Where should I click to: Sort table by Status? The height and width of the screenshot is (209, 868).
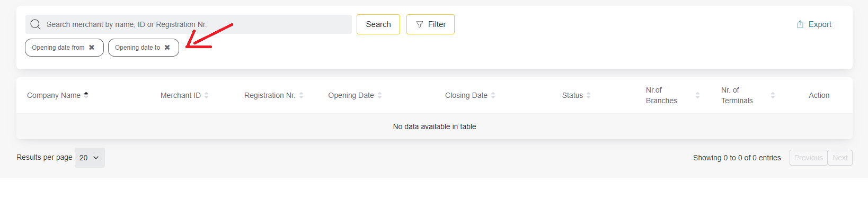(576, 95)
